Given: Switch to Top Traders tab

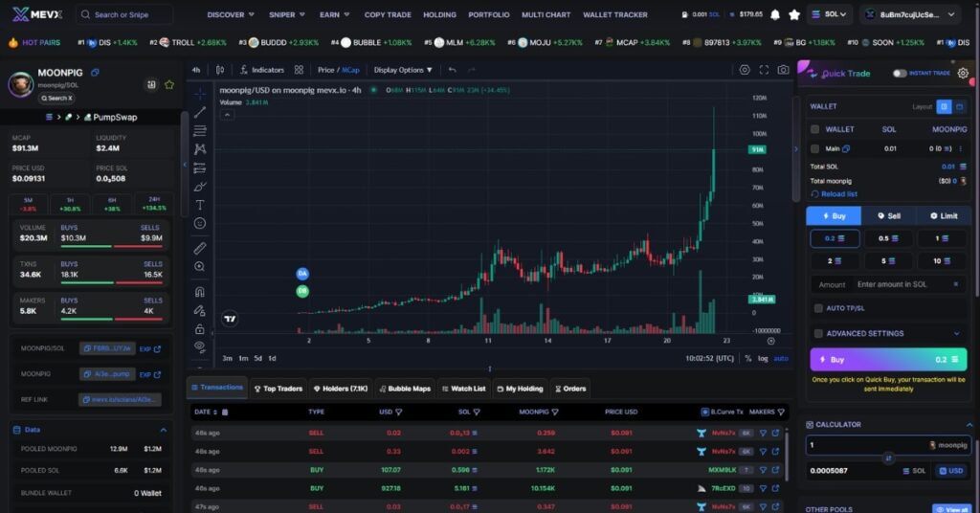Looking at the screenshot, I should tap(278, 389).
